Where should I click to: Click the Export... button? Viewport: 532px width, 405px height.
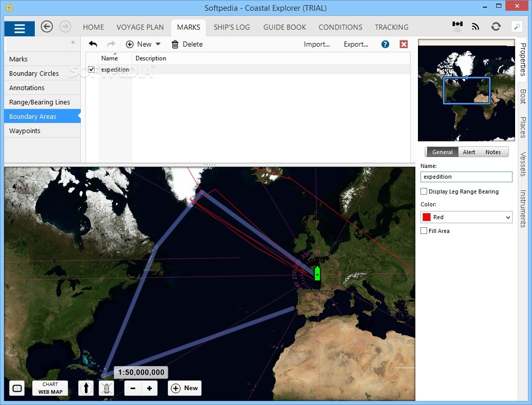pos(356,44)
